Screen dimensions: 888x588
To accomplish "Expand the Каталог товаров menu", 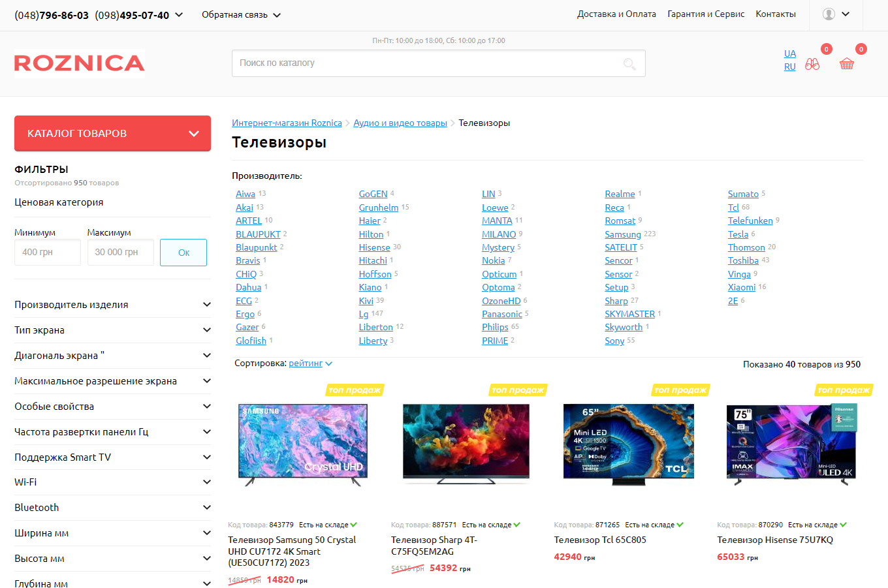I will click(x=112, y=133).
